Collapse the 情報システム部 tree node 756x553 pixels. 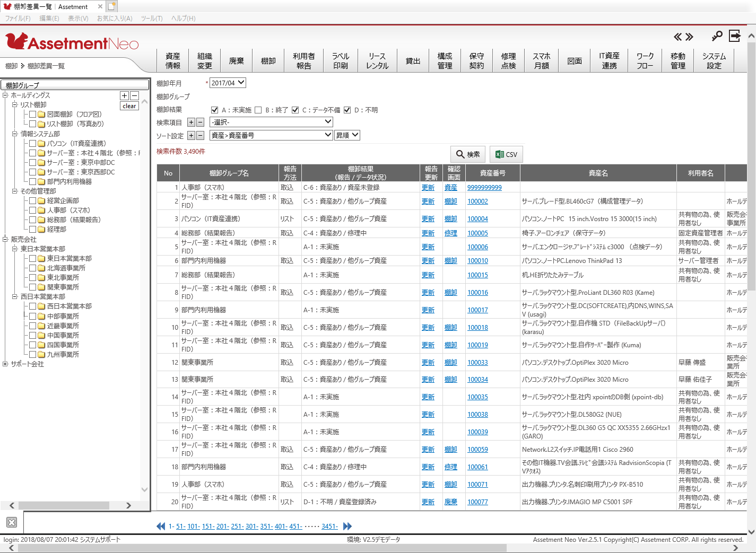tap(15, 134)
